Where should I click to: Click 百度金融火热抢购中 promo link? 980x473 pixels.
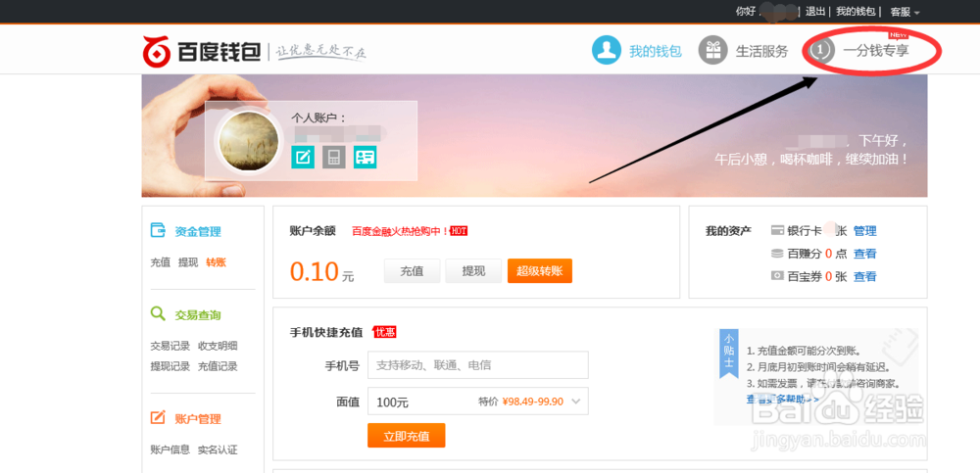400,231
